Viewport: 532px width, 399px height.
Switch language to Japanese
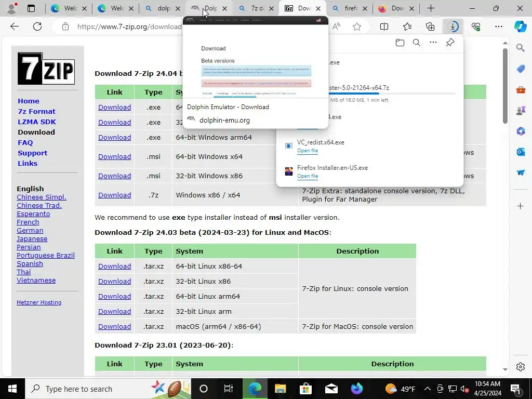coord(32,239)
